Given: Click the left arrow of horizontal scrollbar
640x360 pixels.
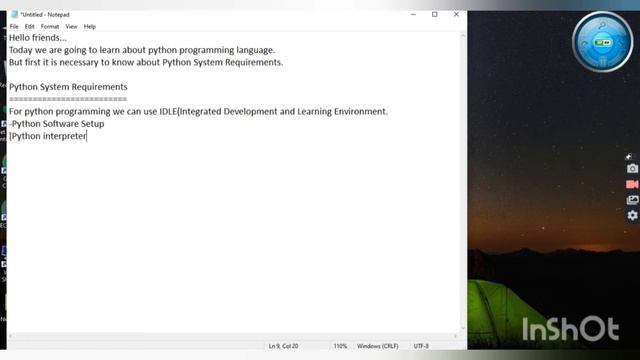Looking at the screenshot, I should tap(10, 336).
